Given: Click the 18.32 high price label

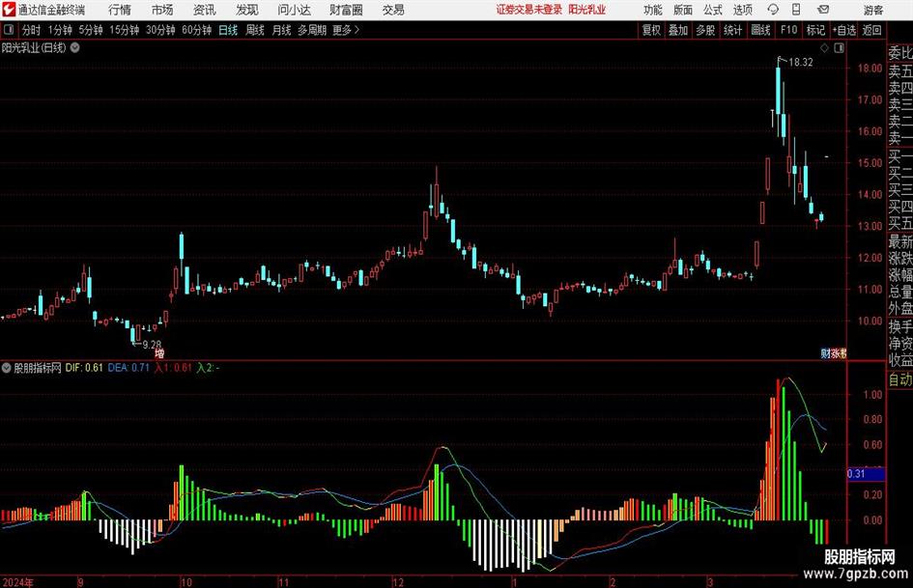Looking at the screenshot, I should (801, 63).
